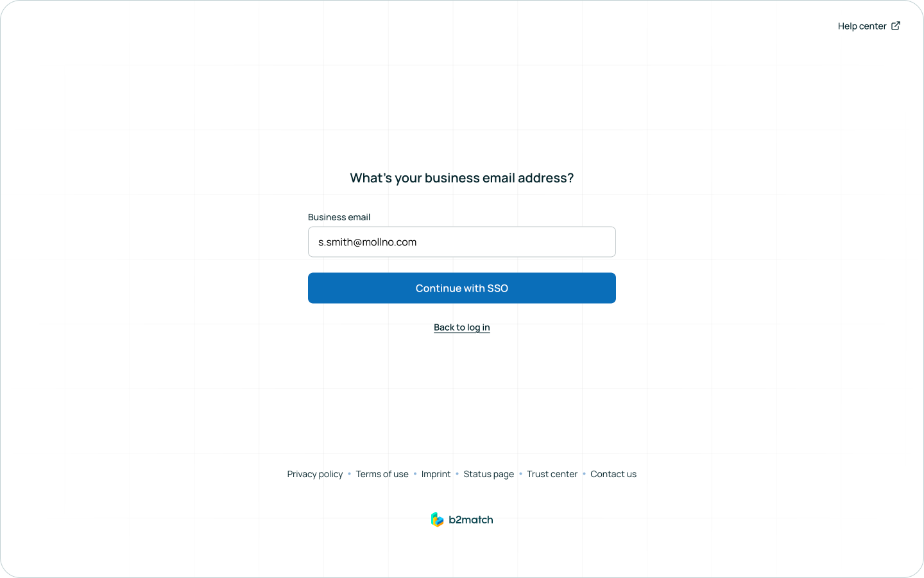Click the Business email field label
This screenshot has width=924, height=578.
tap(339, 217)
